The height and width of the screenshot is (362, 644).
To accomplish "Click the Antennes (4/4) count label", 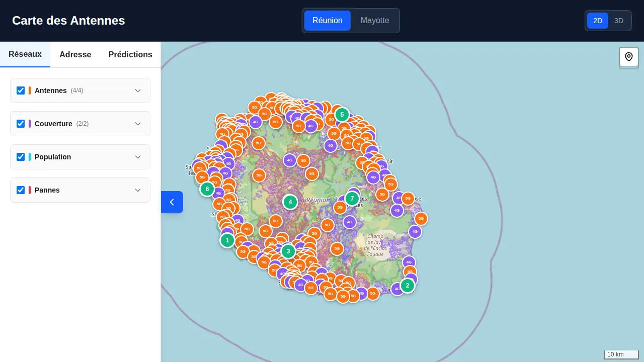I will 77,90.
